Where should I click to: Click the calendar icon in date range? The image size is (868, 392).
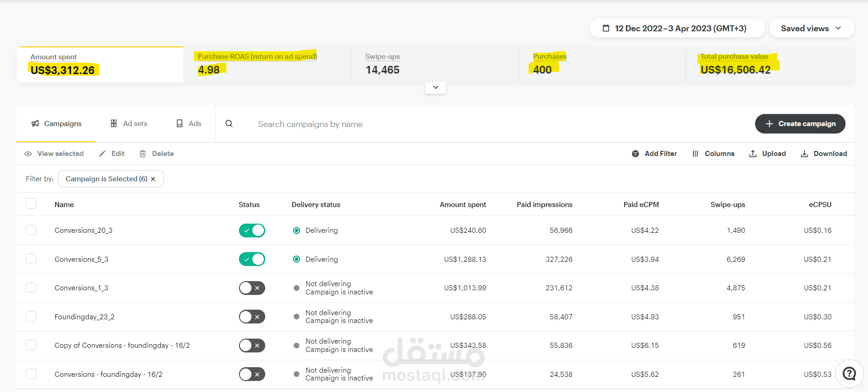pyautogui.click(x=606, y=29)
